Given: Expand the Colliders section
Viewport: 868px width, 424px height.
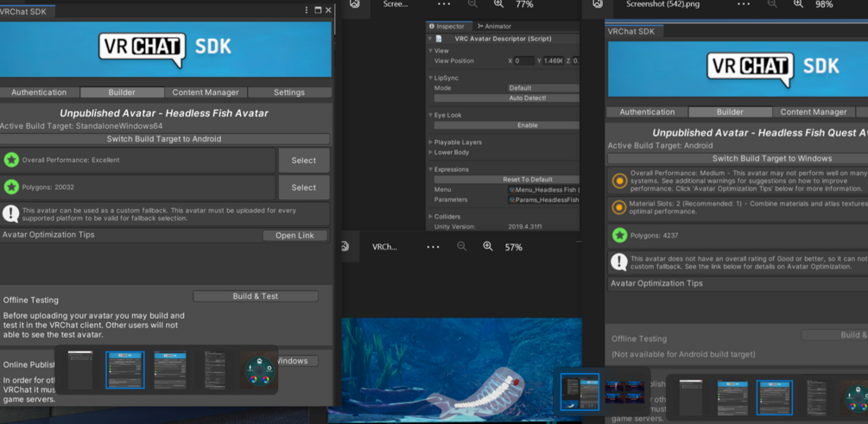Looking at the screenshot, I should 430,217.
